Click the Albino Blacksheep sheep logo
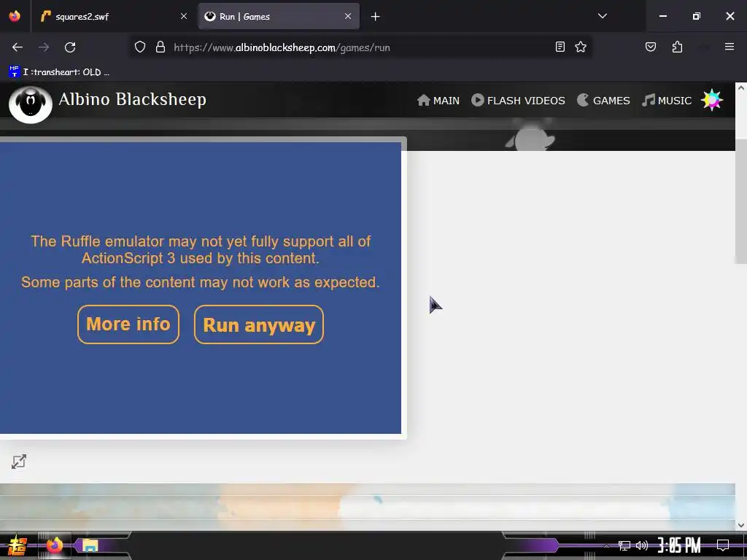Viewport: 747px width, 560px height. click(31, 104)
